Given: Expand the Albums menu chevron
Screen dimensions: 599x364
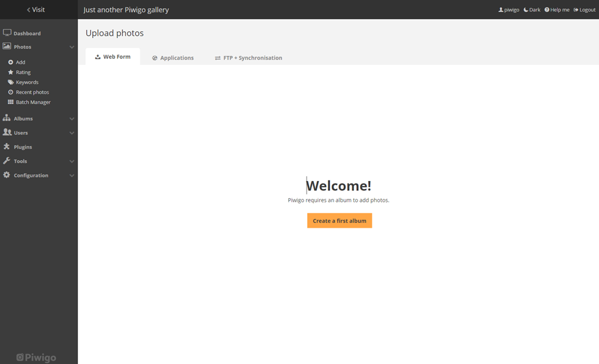Looking at the screenshot, I should [72, 118].
